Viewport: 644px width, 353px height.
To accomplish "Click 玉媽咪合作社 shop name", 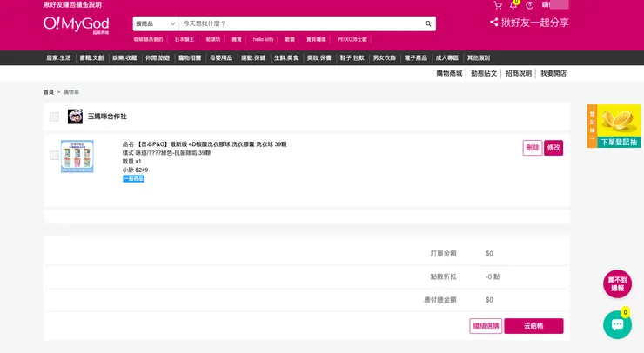I will pyautogui.click(x=107, y=117).
